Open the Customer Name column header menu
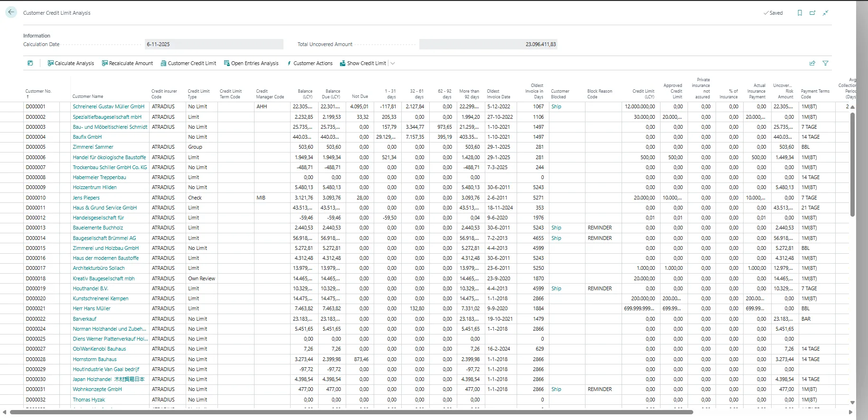 [x=88, y=96]
